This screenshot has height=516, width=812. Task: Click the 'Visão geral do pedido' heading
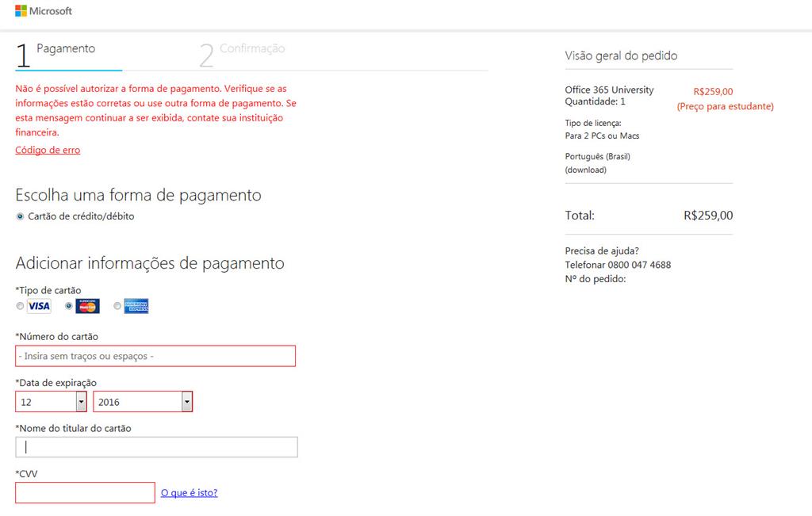click(x=621, y=55)
